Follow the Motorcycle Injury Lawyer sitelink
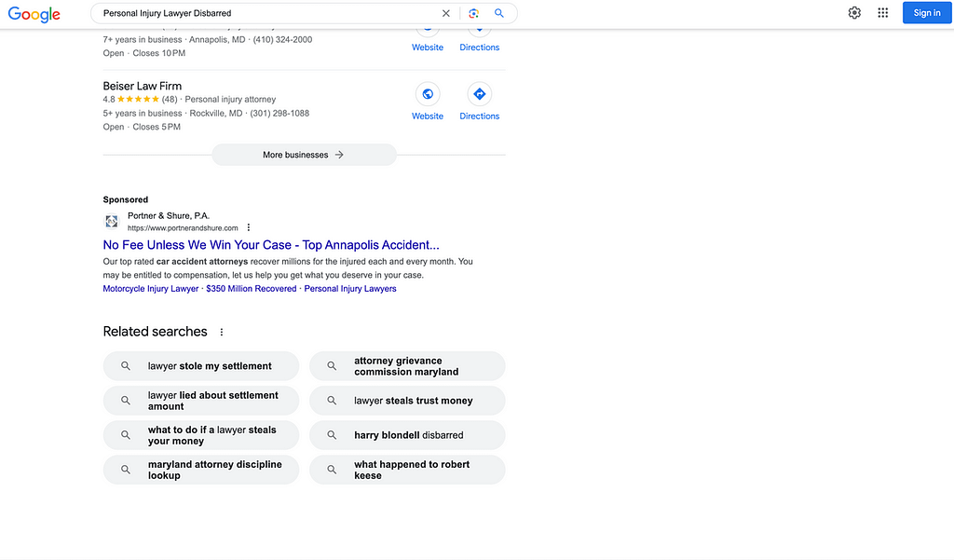Image resolution: width=954 pixels, height=560 pixels. click(x=150, y=289)
